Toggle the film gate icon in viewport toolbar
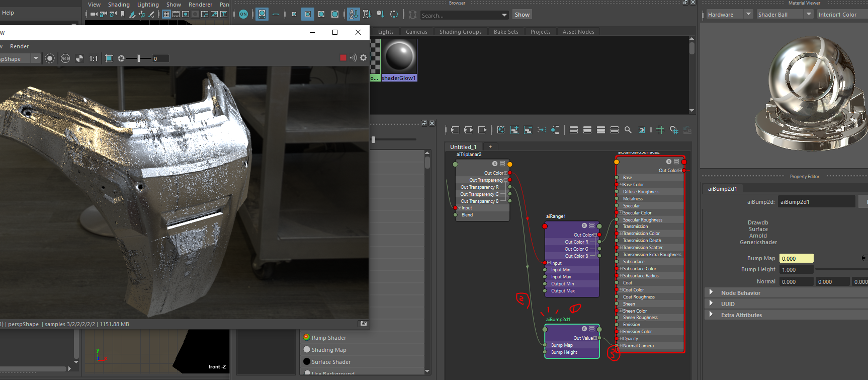The image size is (868, 380). pos(176,14)
